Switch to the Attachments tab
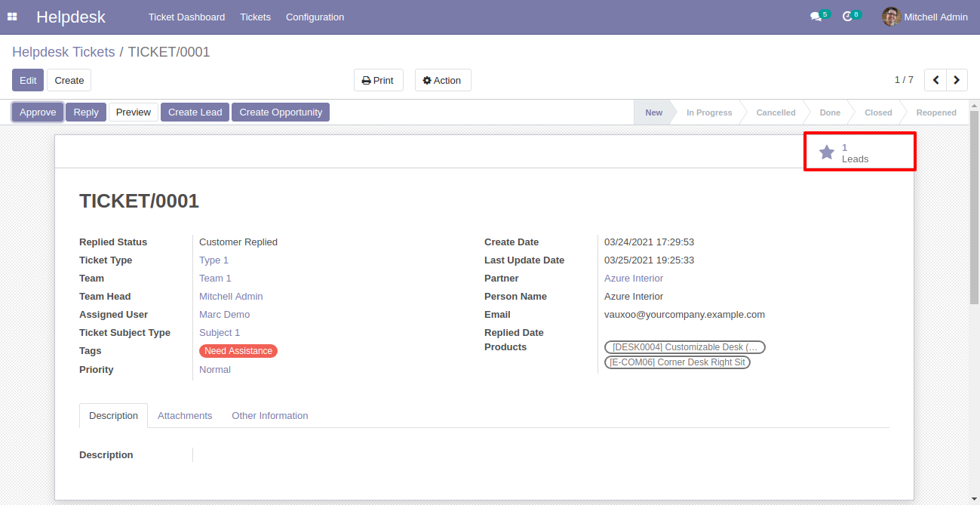Viewport: 980px width, 505px height. (185, 415)
